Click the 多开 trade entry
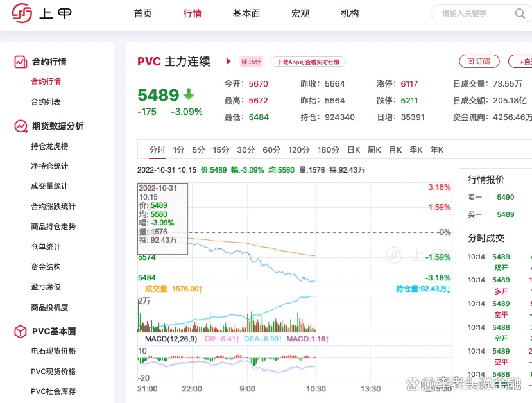Screen dimensions: 532x403 [x=501, y=291]
